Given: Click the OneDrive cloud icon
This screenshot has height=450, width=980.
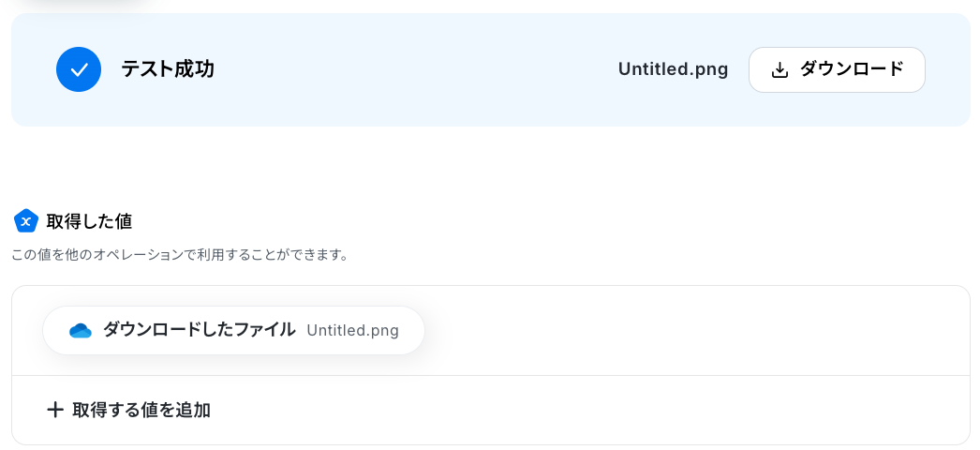Looking at the screenshot, I should tap(81, 330).
